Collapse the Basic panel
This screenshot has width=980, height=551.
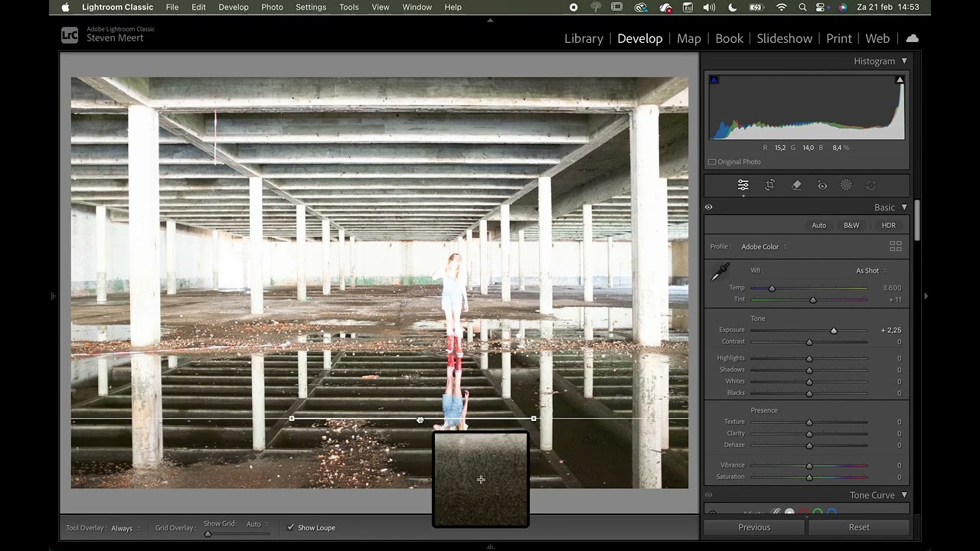point(904,207)
